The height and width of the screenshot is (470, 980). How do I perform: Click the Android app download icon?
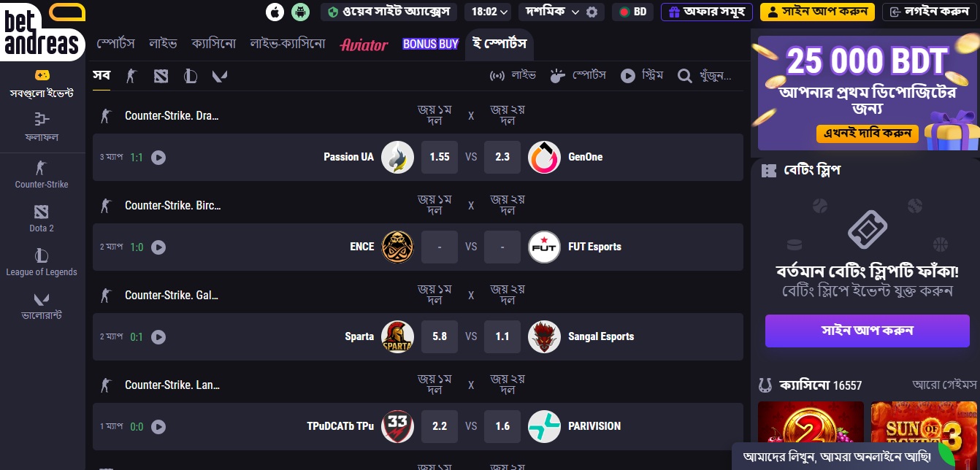click(x=299, y=12)
